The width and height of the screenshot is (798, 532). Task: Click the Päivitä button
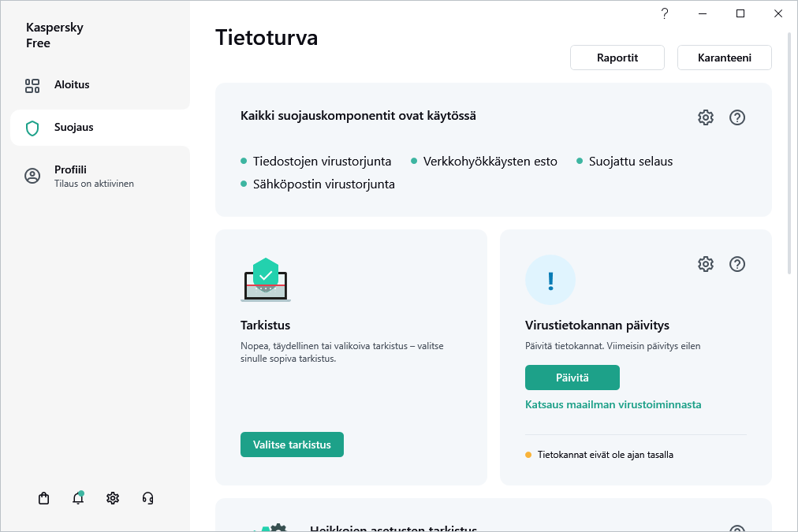(572, 378)
